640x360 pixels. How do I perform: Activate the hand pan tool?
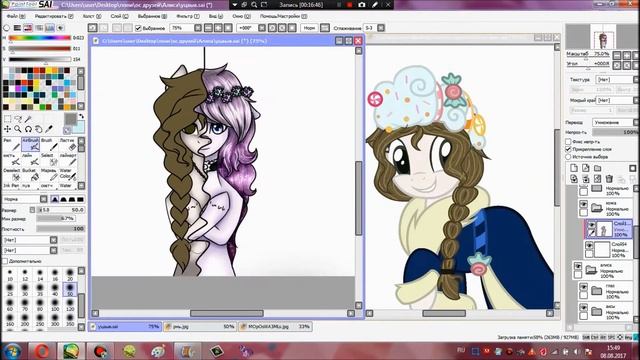[38, 129]
